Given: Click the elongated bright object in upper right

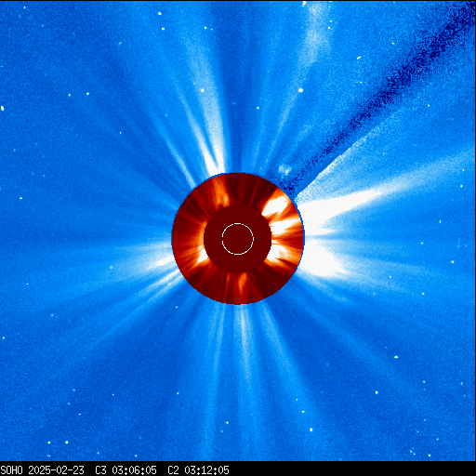Looking at the screenshot, I should [x=359, y=58].
